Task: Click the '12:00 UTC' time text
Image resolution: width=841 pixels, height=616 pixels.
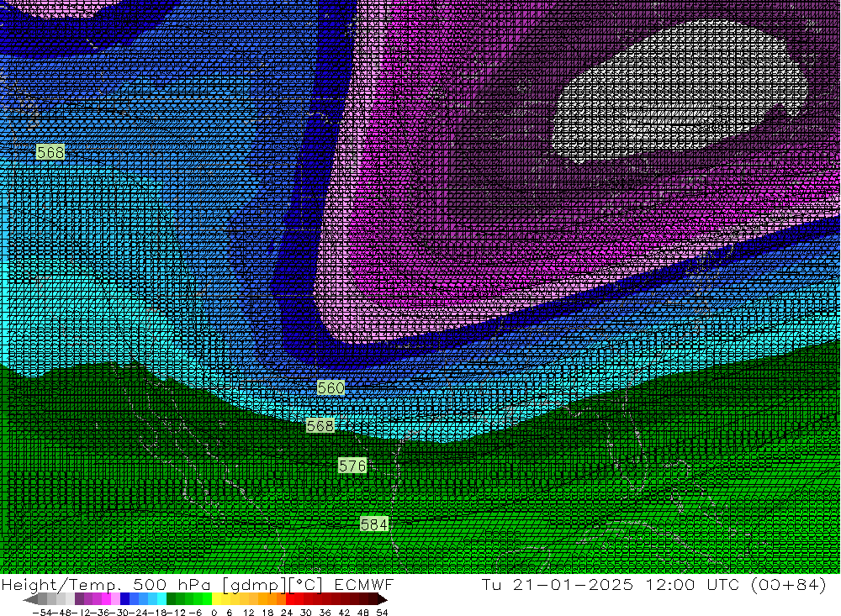Action: 692,584
